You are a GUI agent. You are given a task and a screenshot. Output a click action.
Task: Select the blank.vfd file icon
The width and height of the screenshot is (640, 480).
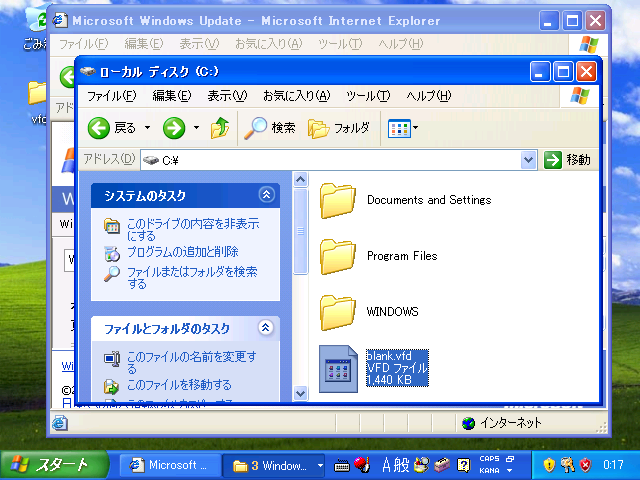pyautogui.click(x=338, y=369)
